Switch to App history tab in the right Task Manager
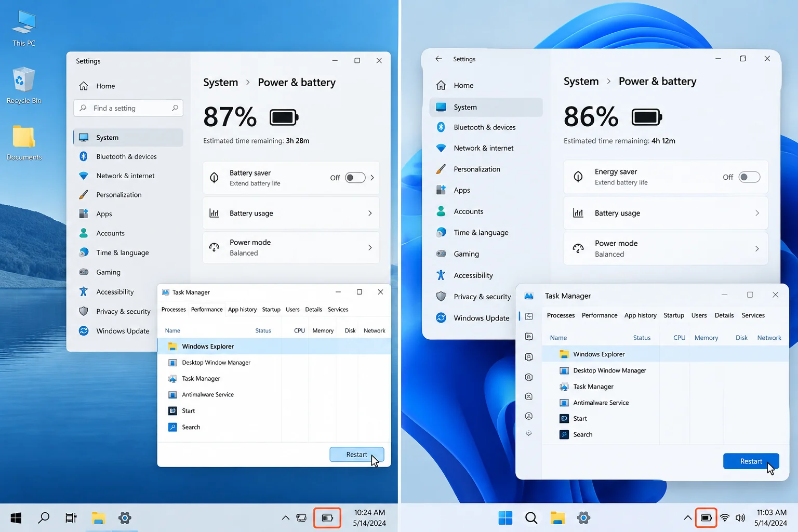 pyautogui.click(x=640, y=315)
